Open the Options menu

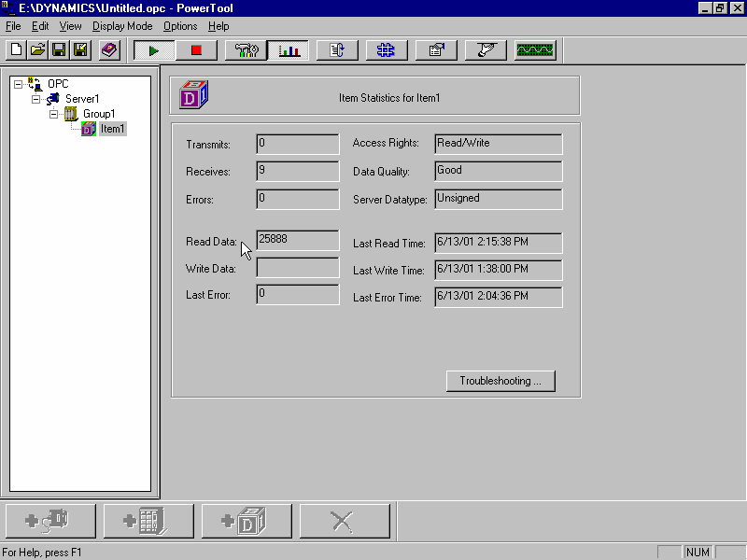coord(180,26)
